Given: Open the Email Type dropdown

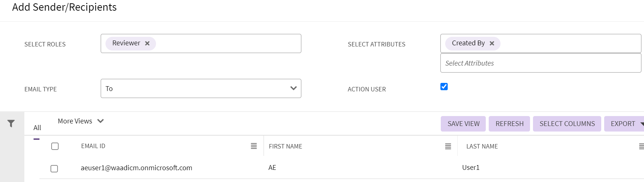Looking at the screenshot, I should (201, 88).
